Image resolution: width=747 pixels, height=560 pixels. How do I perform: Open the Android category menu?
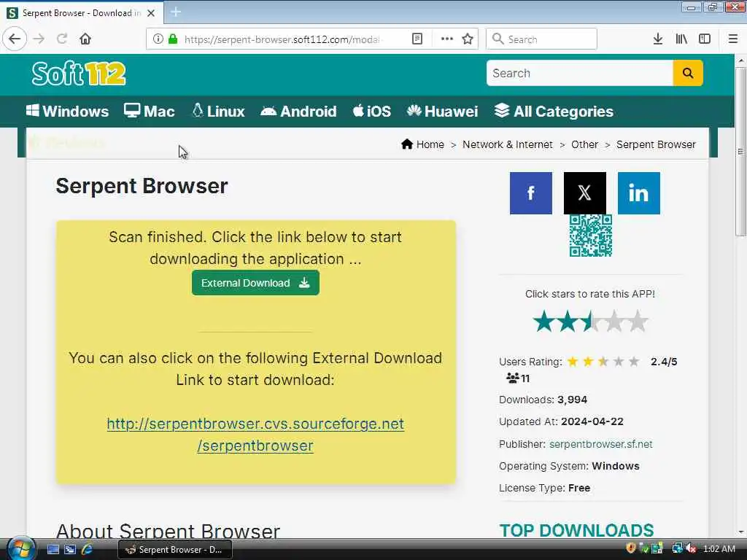tap(298, 111)
